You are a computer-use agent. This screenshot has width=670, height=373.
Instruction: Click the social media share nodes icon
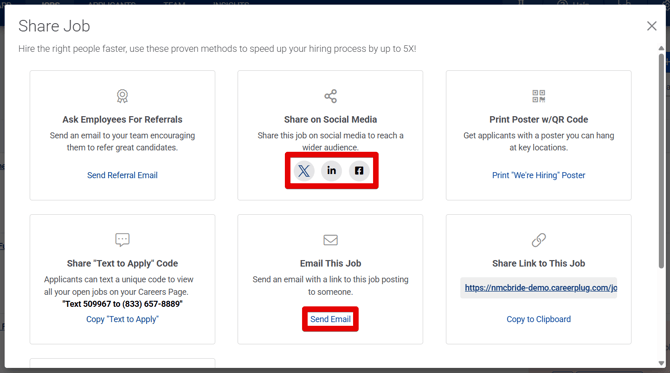point(330,96)
